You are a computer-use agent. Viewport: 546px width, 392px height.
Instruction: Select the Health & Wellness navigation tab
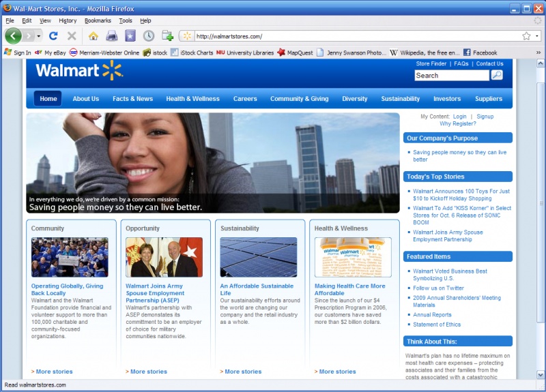[193, 99]
